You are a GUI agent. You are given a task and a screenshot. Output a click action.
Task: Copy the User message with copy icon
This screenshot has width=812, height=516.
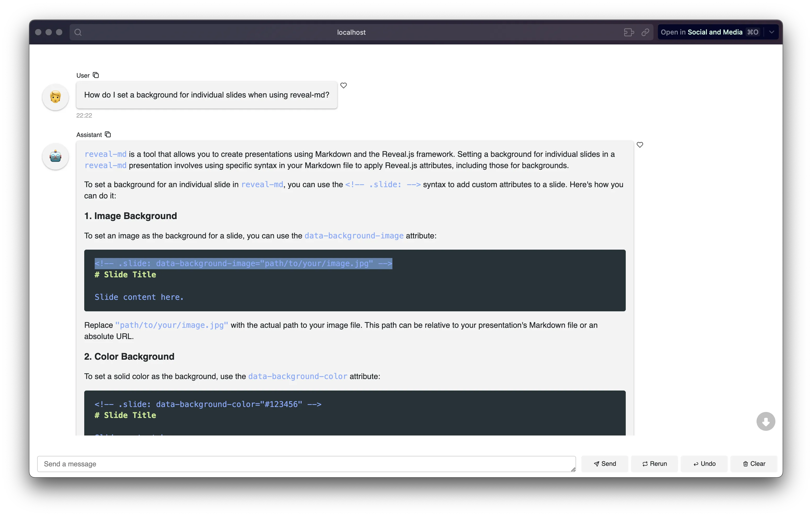[x=96, y=75]
